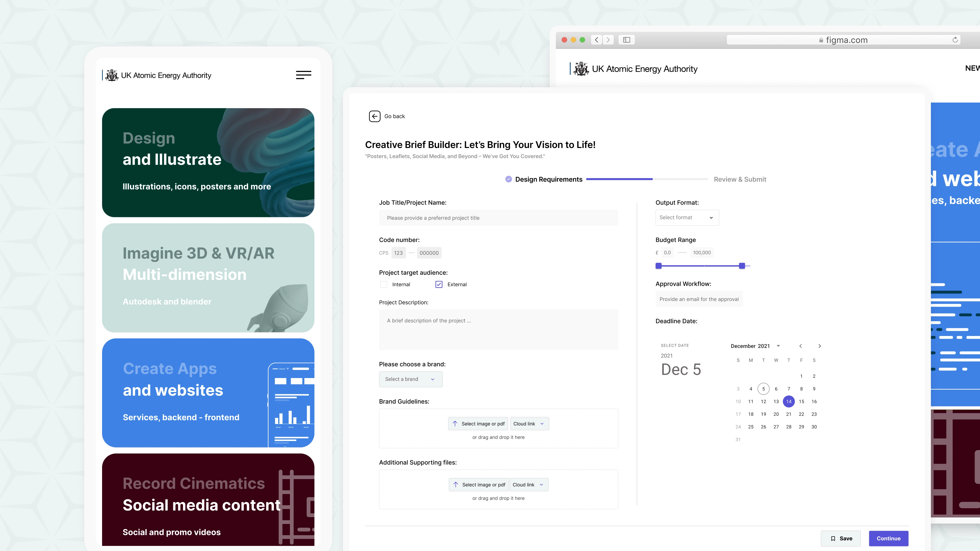This screenshot has height=551, width=980.
Task: Click the left handle of the Budget Range slider
Action: (658, 266)
